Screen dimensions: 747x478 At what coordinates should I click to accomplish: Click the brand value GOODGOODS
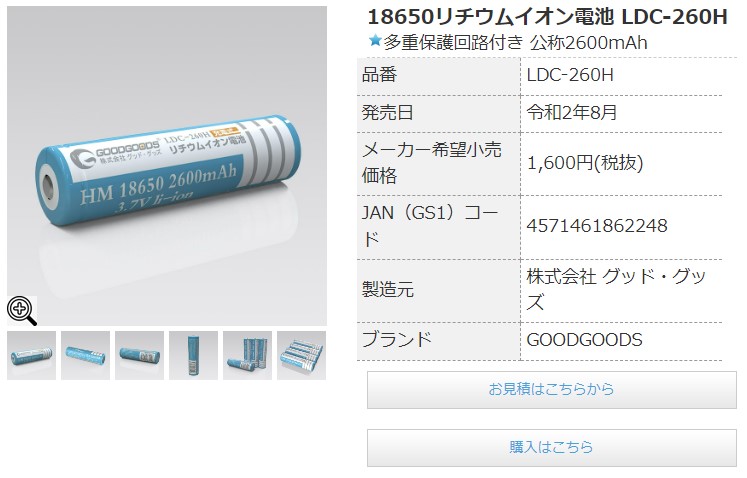(x=584, y=340)
